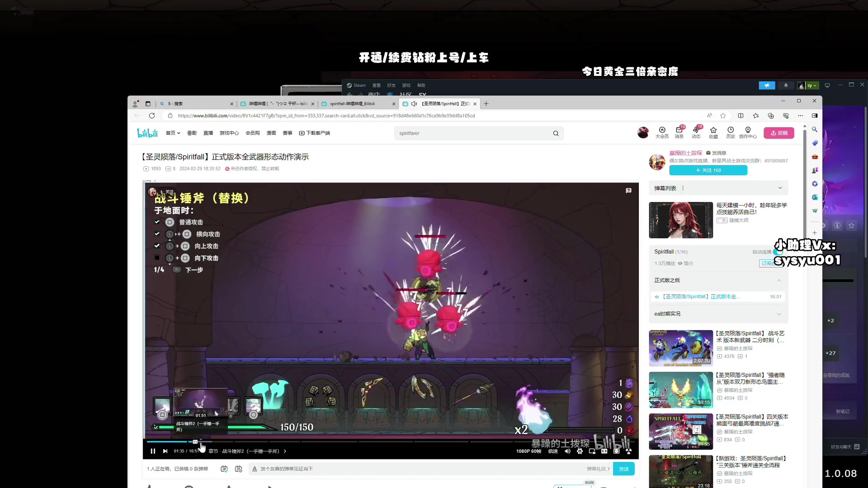Select the current playlist episode 16:51
The width and height of the screenshot is (868, 488).
coord(718,296)
